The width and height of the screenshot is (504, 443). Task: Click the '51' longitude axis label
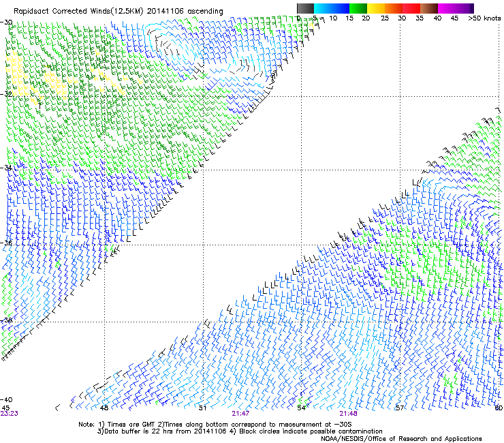(202, 408)
